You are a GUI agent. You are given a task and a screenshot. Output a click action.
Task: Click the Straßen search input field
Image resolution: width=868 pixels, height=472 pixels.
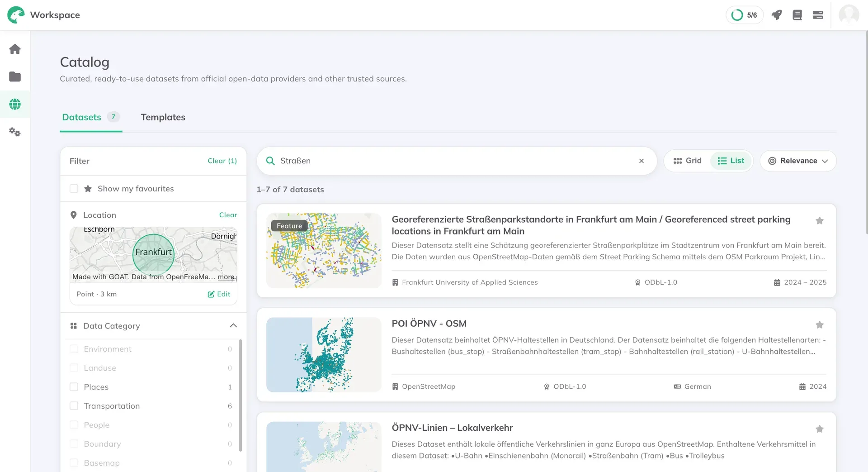(457, 161)
